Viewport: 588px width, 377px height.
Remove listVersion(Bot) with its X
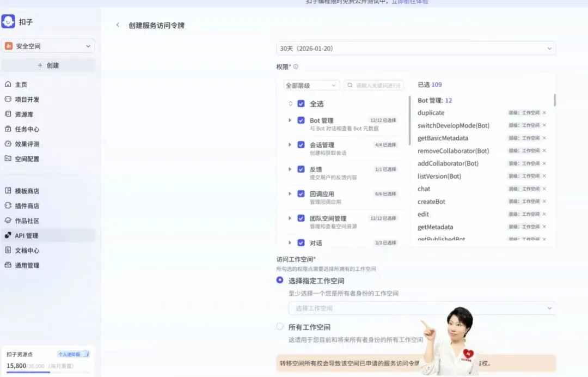(x=544, y=176)
